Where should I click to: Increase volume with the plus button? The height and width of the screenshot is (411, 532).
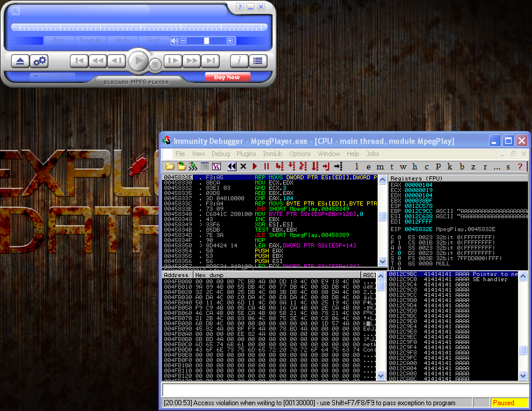(230, 41)
